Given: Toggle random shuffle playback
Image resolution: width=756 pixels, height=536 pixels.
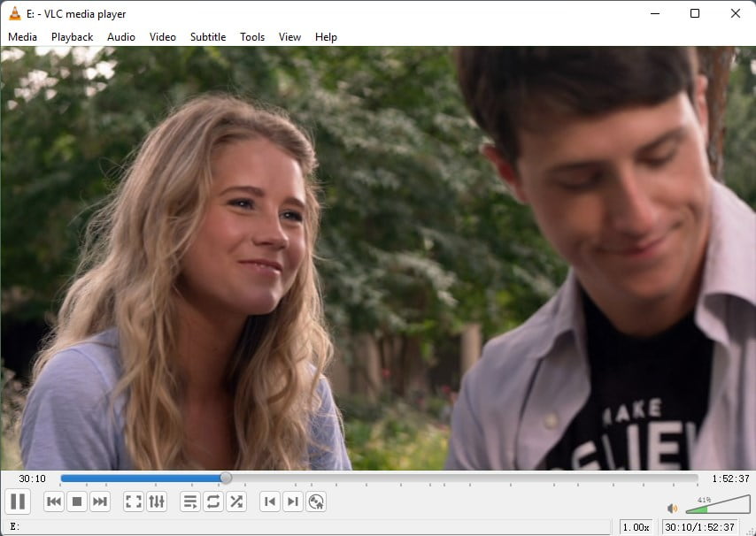Looking at the screenshot, I should pyautogui.click(x=236, y=502).
